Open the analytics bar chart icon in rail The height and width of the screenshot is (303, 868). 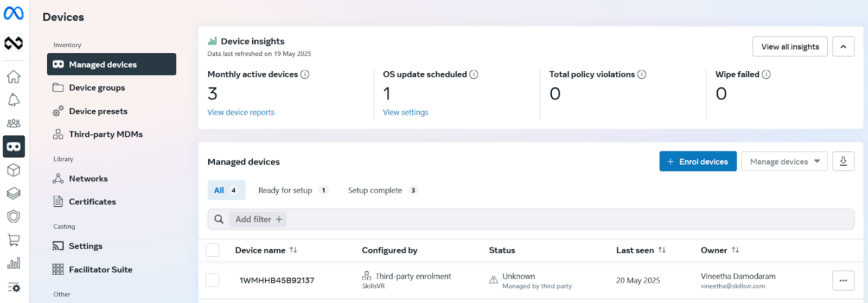(14, 263)
